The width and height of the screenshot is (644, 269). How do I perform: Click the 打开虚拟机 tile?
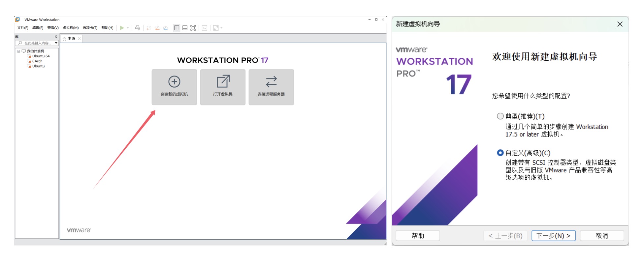pos(223,87)
